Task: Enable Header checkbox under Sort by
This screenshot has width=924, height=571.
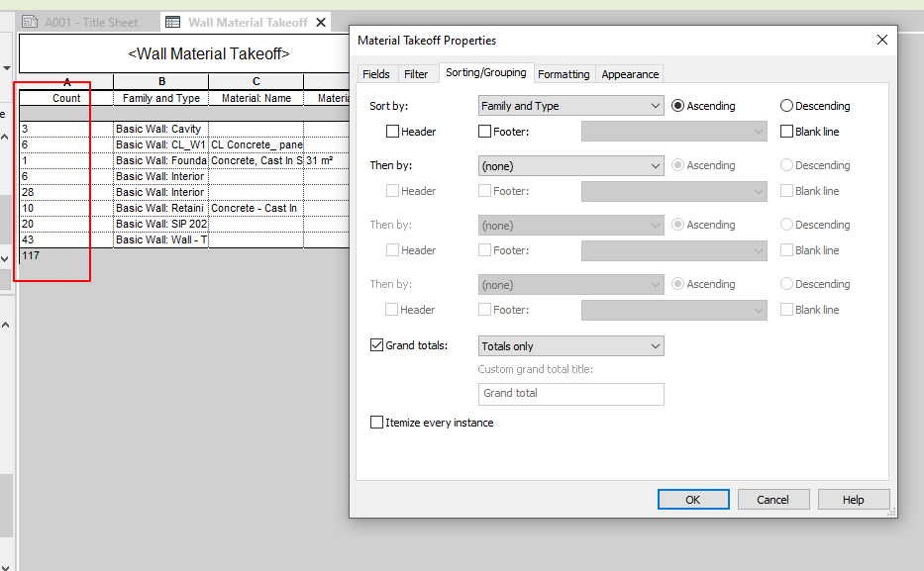Action: coord(392,132)
